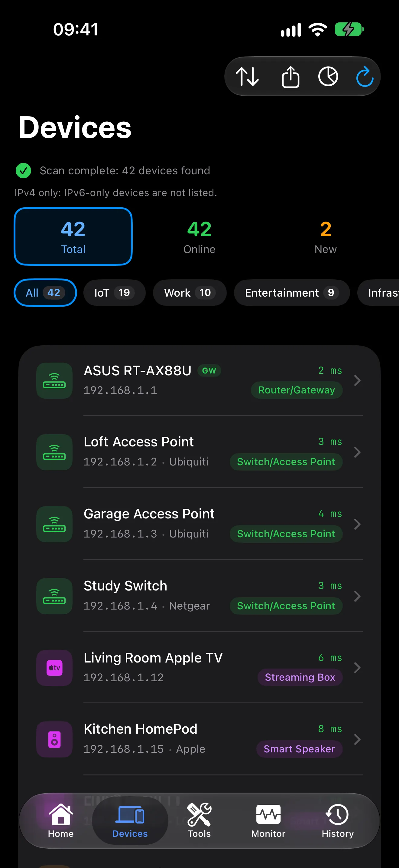
Task: Select the Infrastructure filter chip
Action: (x=378, y=292)
